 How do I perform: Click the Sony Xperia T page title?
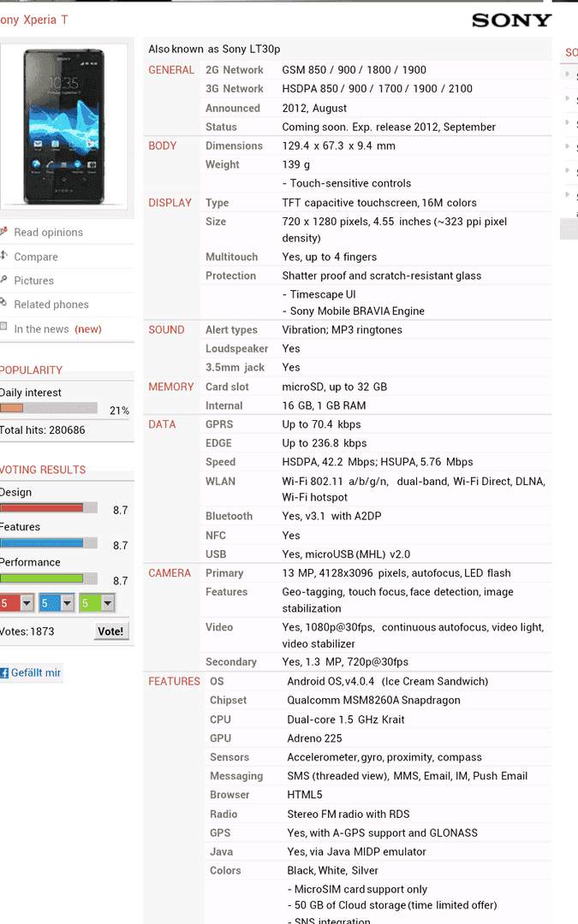pos(33,20)
